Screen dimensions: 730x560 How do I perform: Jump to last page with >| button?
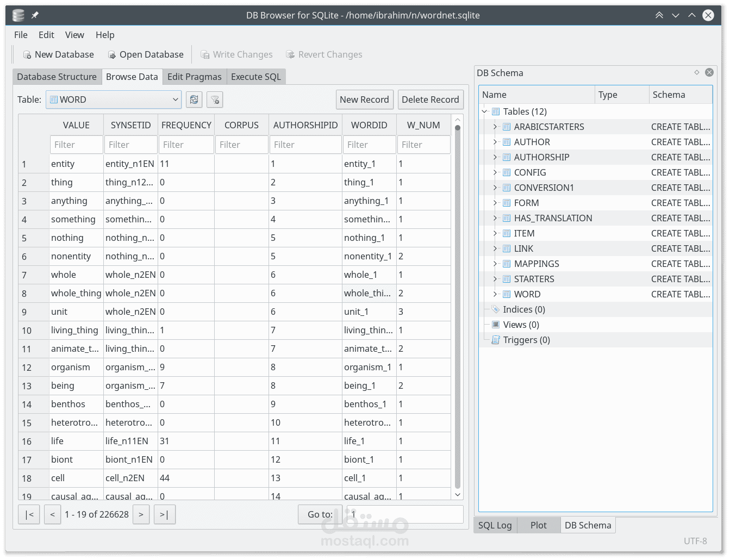pyautogui.click(x=164, y=514)
